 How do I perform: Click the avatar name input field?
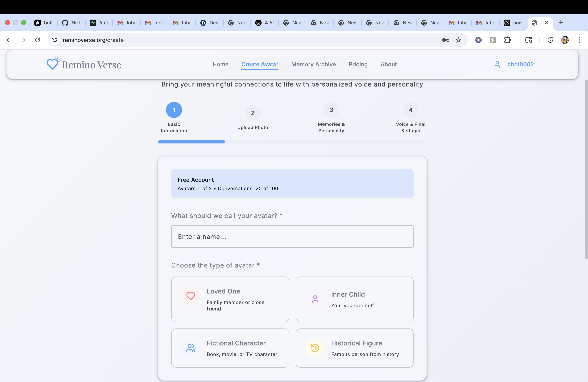pyautogui.click(x=292, y=236)
